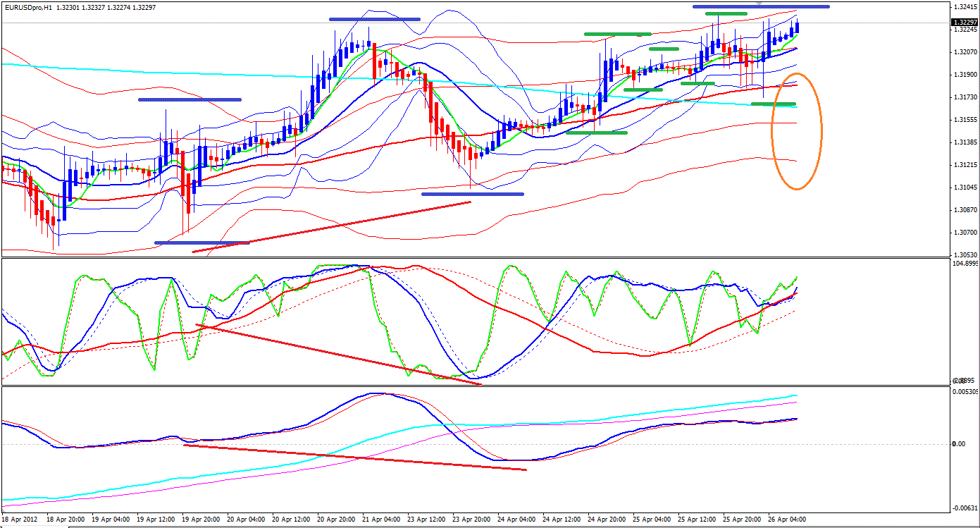This screenshot has height=528, width=980.
Task: Click the gray chart shift triangle marker
Action: [759, 4]
